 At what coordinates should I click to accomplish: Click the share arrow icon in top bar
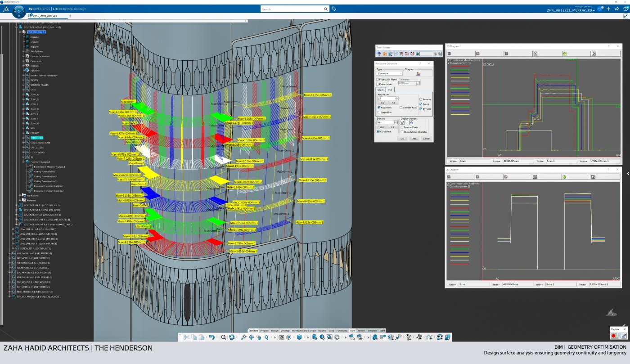(616, 9)
